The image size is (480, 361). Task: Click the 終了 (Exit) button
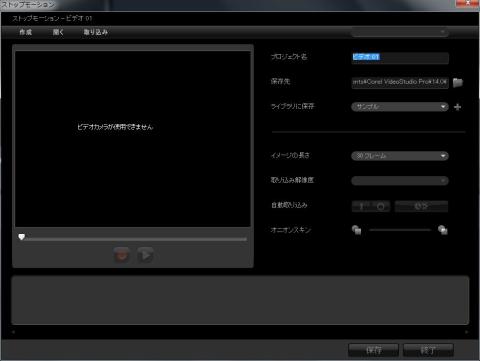pyautogui.click(x=428, y=350)
